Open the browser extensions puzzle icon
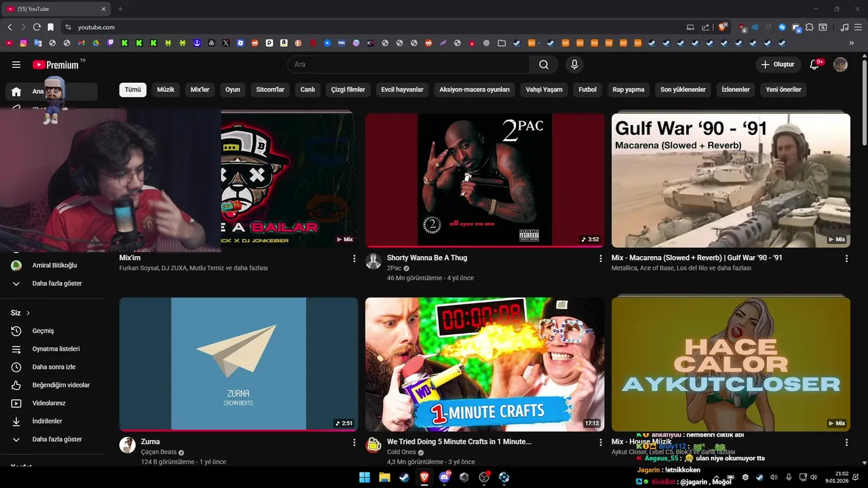This screenshot has height=488, width=868. (x=809, y=27)
